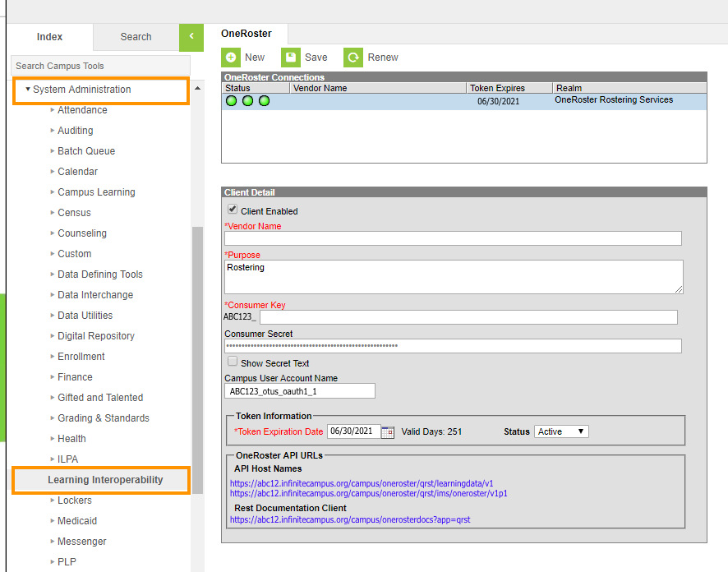The width and height of the screenshot is (728, 572).
Task: Click the Token Expires column header
Action: (x=509, y=88)
